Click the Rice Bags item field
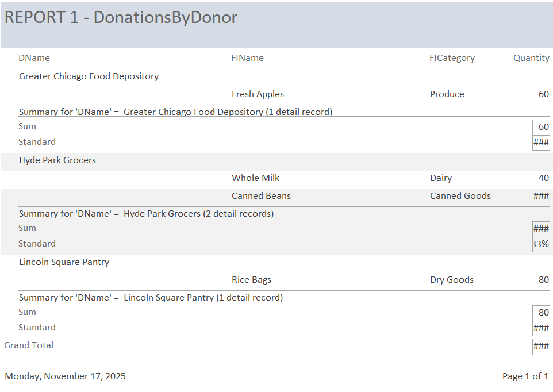 tap(251, 280)
